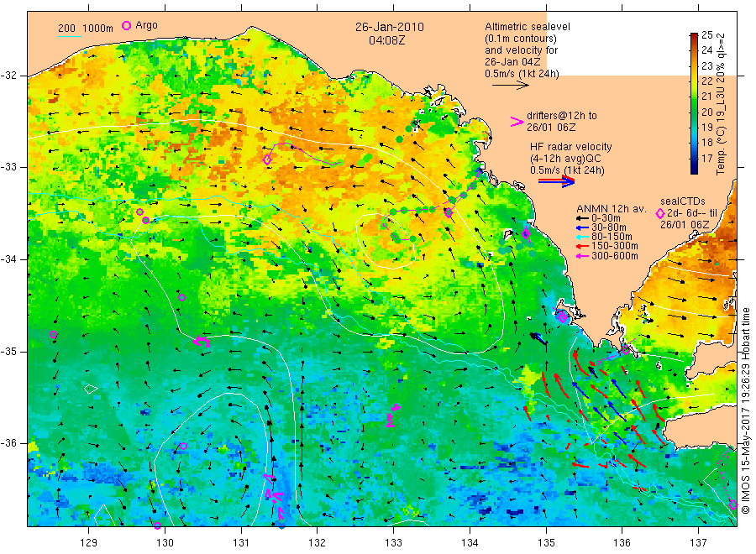The width and height of the screenshot is (756, 554).
Task: Click the red-blue HF radar velocity arrow
Action: click(x=556, y=181)
